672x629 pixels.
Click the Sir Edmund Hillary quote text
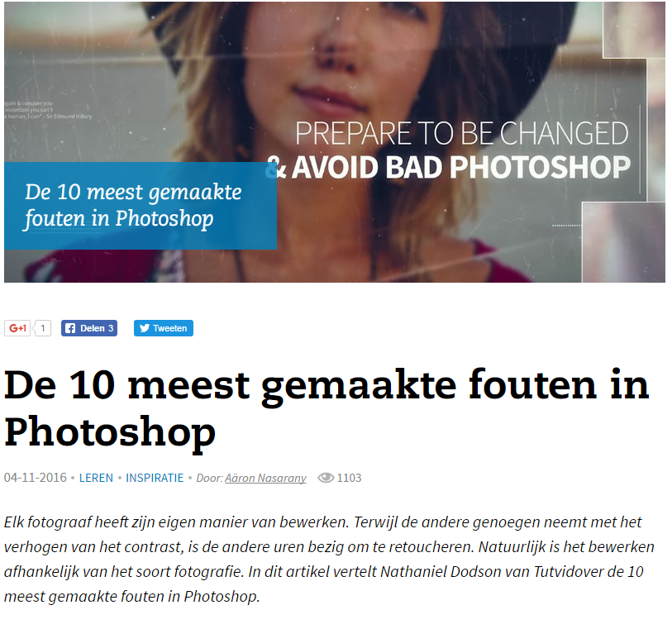(x=48, y=110)
